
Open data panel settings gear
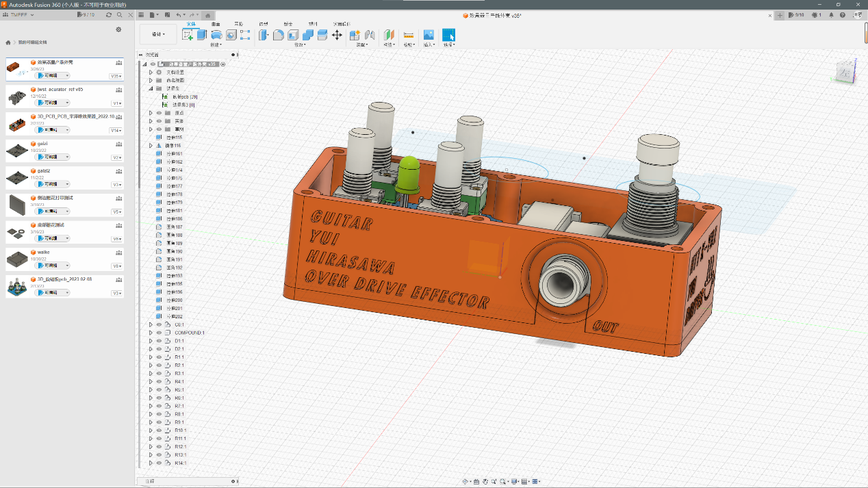(x=118, y=29)
